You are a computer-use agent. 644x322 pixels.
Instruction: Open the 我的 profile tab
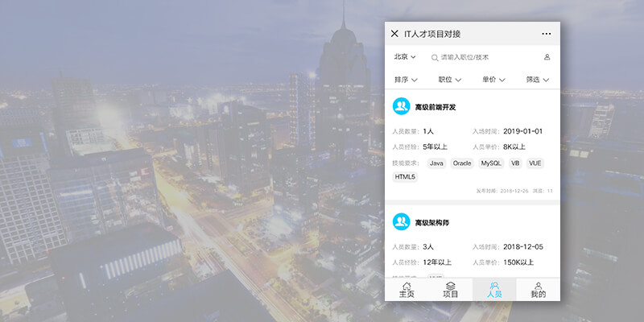click(x=538, y=290)
